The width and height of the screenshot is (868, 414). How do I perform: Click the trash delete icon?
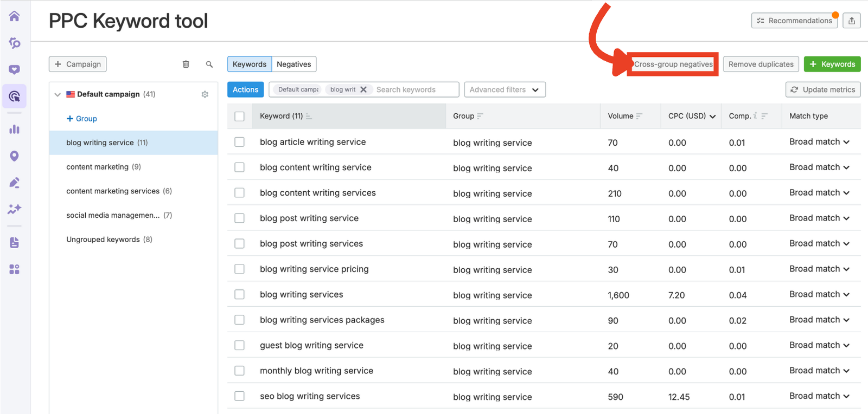tap(186, 64)
